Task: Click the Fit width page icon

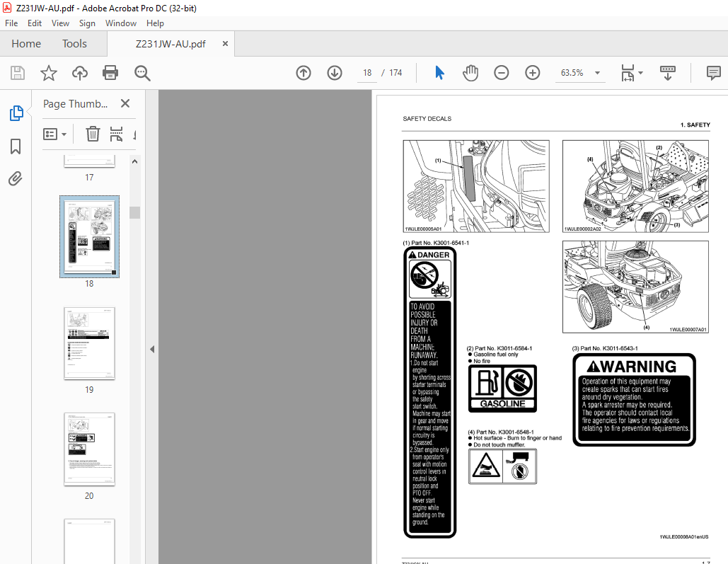Action: [628, 73]
